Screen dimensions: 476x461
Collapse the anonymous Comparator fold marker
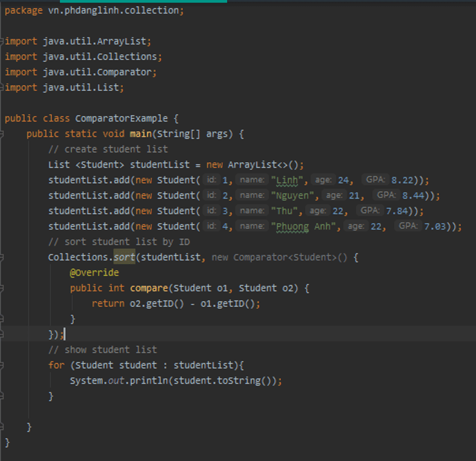[x=2, y=257]
